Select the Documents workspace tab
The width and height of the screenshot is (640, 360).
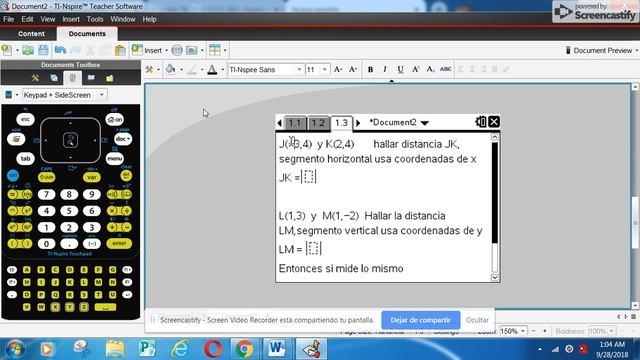pyautogui.click(x=87, y=34)
